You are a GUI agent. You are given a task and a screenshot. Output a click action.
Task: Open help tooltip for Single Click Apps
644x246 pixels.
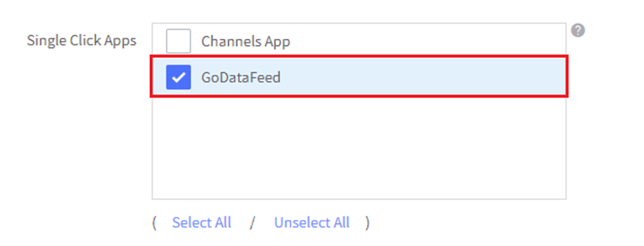(x=578, y=30)
